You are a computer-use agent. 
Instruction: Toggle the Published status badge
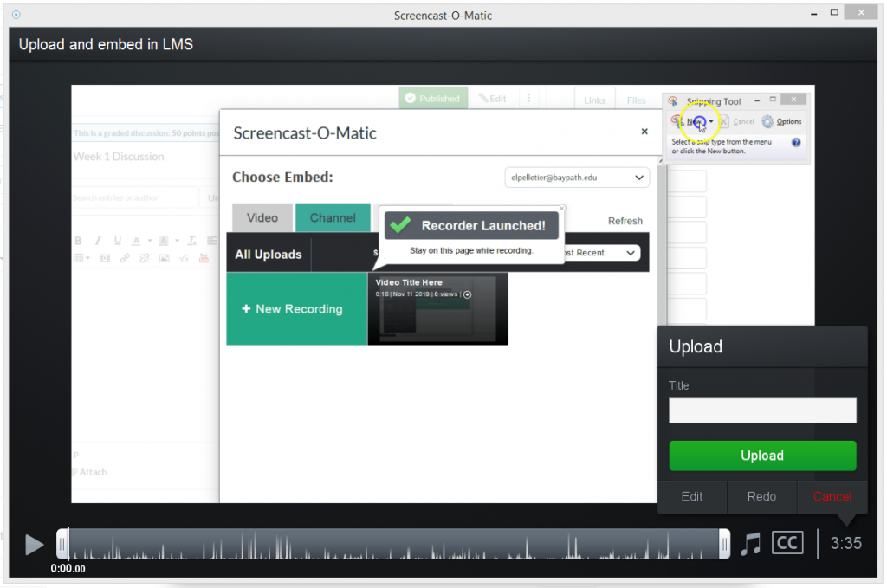(432, 98)
